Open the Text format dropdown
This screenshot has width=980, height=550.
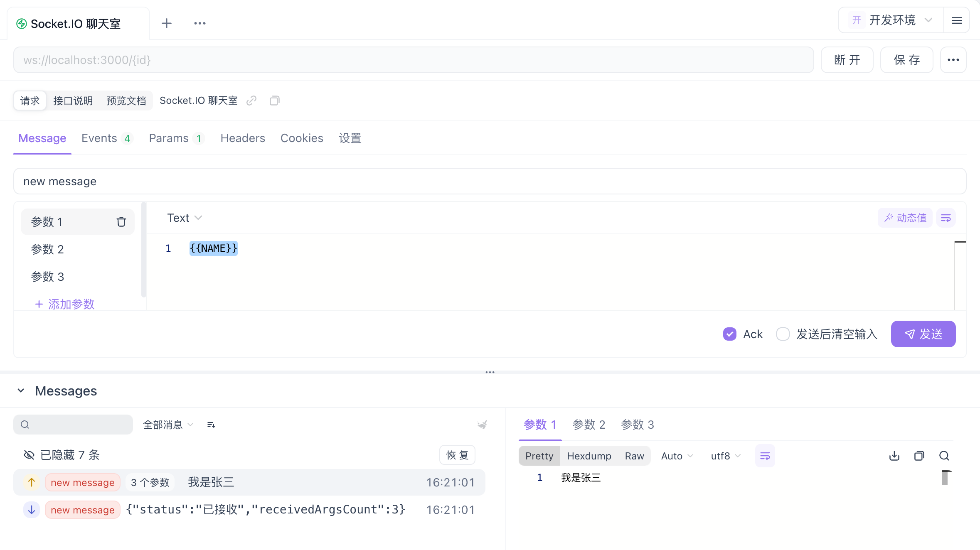[185, 218]
